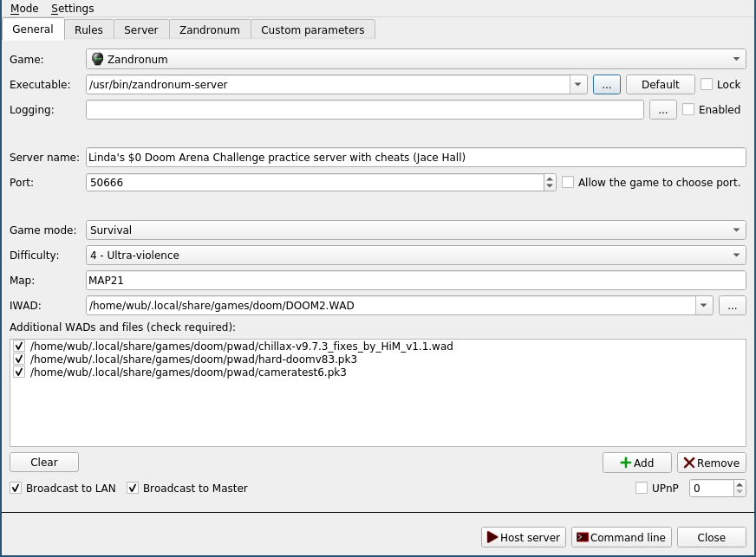Open the Difficulty dropdown set to Ultra-violence
The image size is (756, 557).
click(415, 256)
